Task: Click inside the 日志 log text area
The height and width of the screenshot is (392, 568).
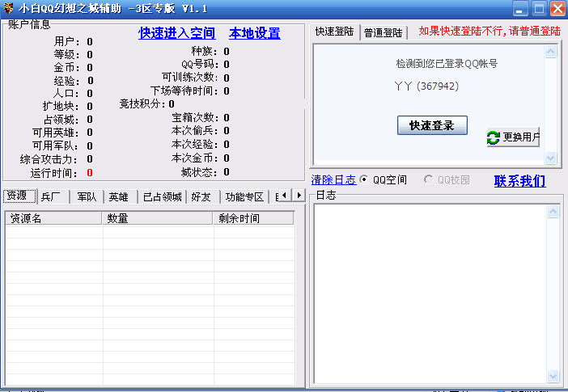Action: point(430,294)
